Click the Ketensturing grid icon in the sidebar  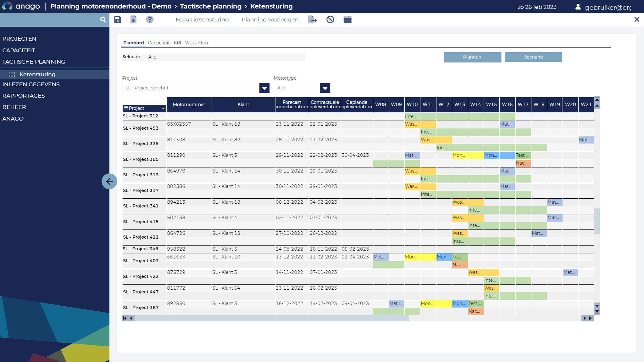13,74
